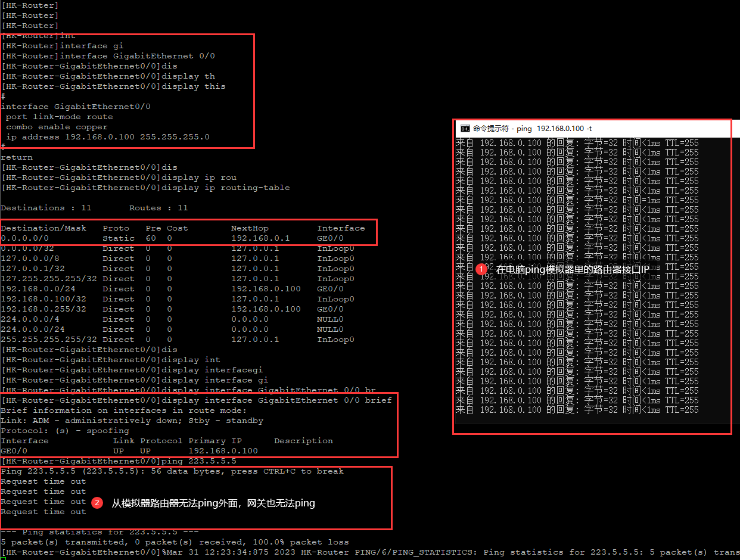Click the command line ending 'display this'

tap(113, 86)
